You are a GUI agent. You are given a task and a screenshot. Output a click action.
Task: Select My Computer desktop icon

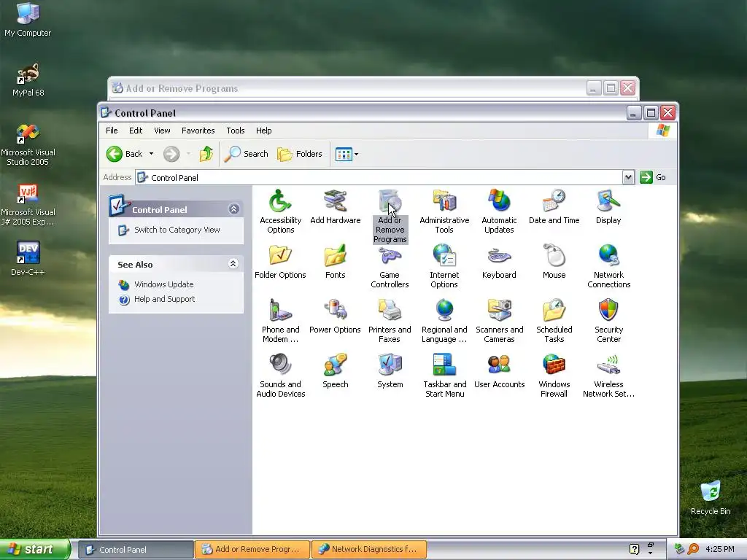coord(28,20)
